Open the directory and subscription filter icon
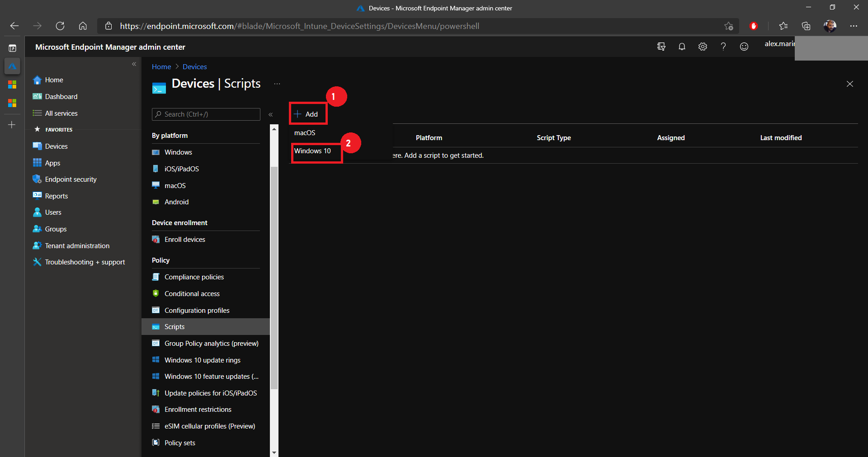This screenshot has width=868, height=457. 661,47
